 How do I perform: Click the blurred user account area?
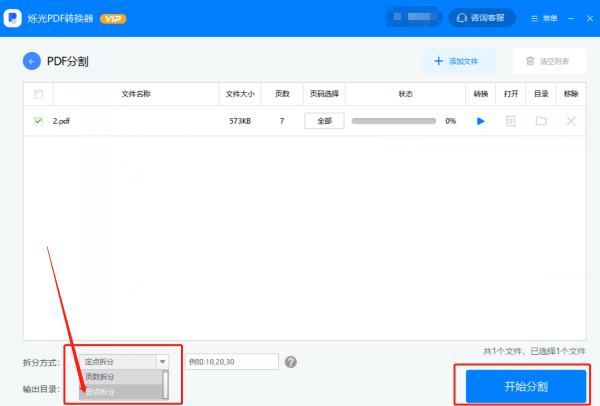[414, 17]
